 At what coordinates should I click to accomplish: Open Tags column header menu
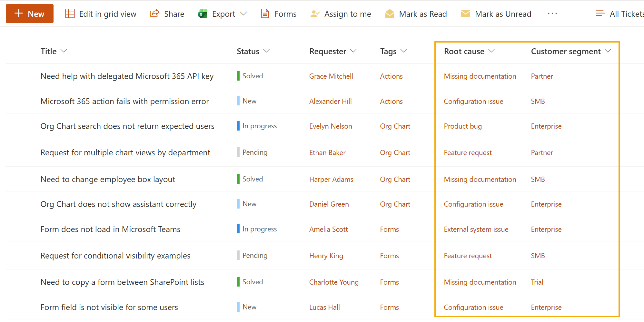[x=393, y=51]
